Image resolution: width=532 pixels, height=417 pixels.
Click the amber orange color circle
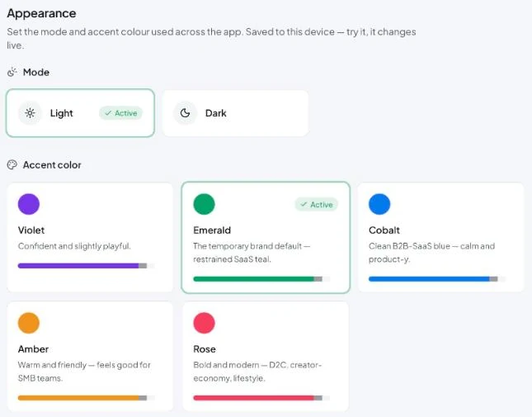29,323
